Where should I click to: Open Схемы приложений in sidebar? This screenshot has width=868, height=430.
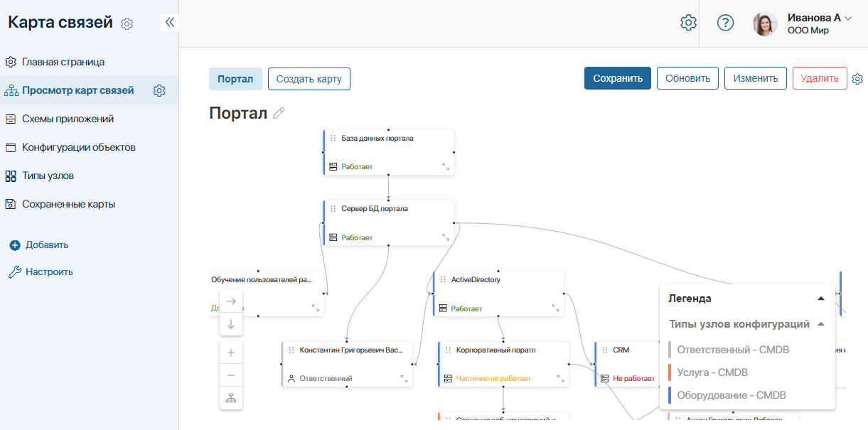68,119
